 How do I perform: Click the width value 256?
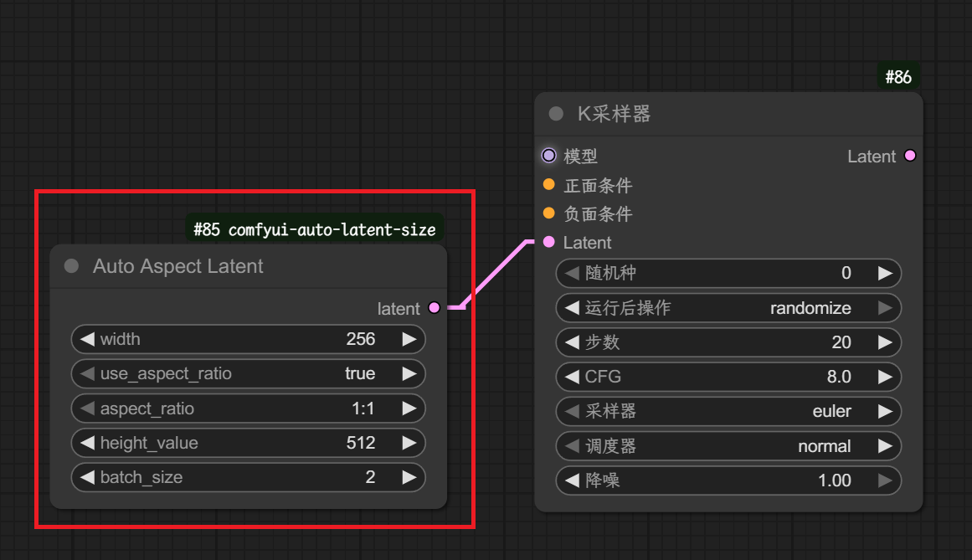(x=361, y=339)
